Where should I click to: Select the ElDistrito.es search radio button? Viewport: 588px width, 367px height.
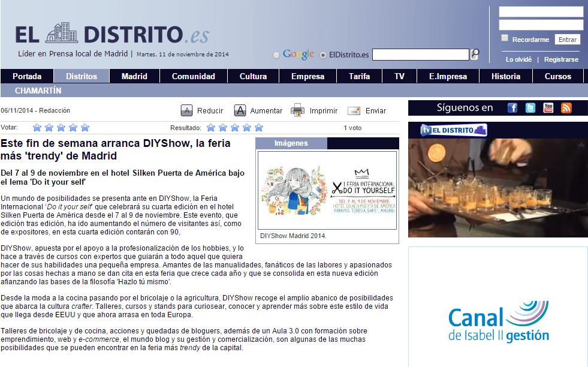(x=324, y=55)
